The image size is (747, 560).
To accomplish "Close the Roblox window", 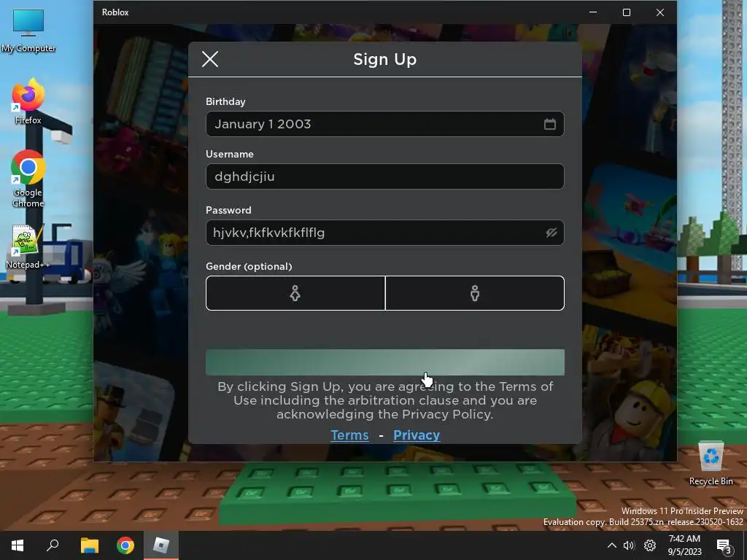I will pos(659,12).
